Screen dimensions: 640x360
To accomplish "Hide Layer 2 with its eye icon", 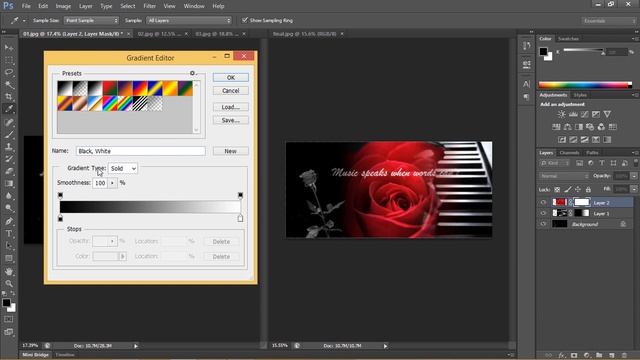I will [543, 202].
